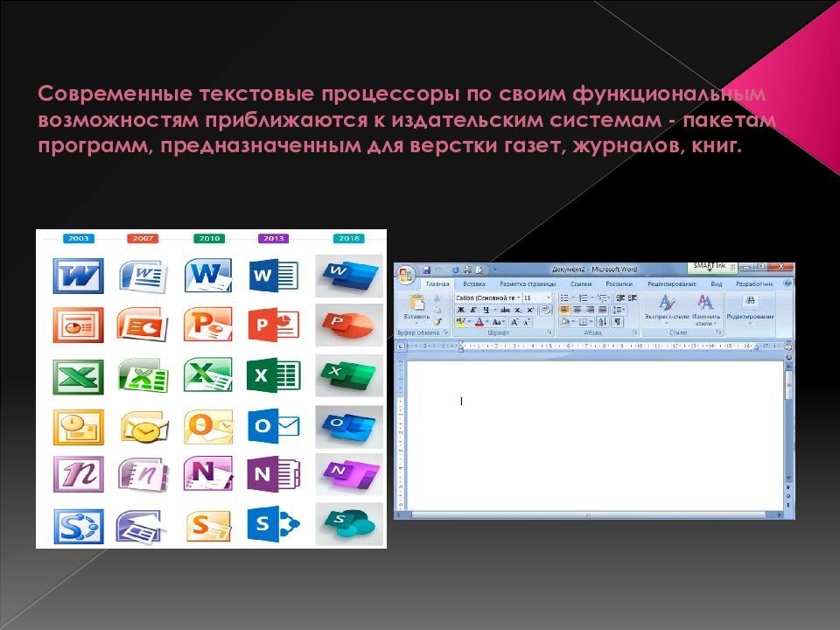Click the PowerPoint 2013 icon in the grid
This screenshot has height=630, width=840.
point(273,325)
